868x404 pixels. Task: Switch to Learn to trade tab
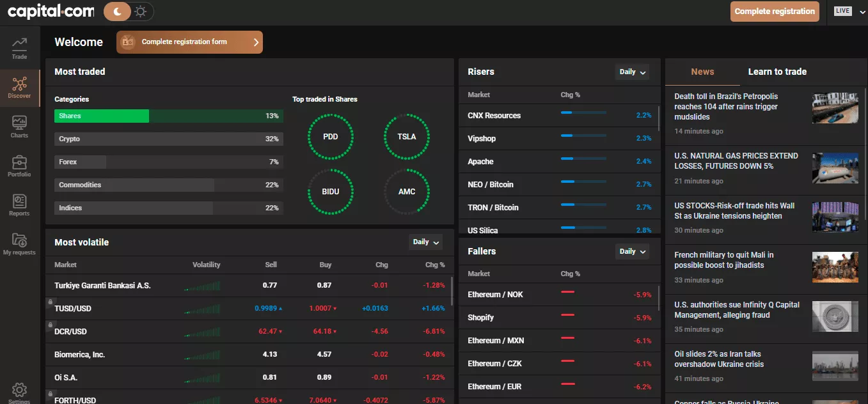pyautogui.click(x=777, y=72)
